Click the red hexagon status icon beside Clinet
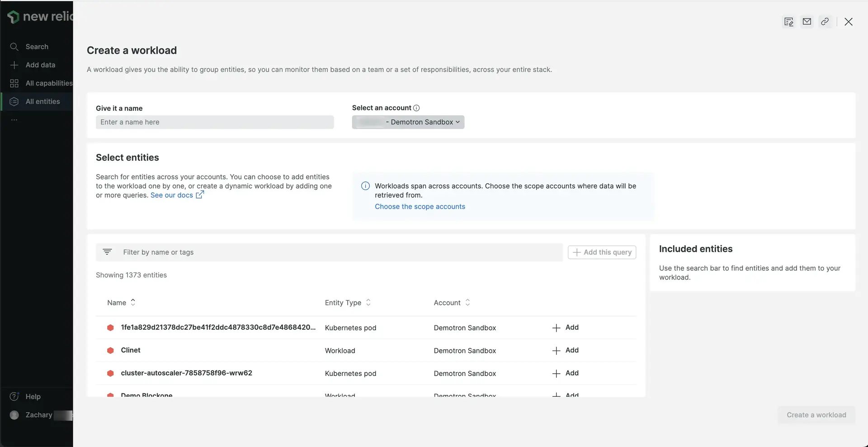This screenshot has width=868, height=447. (110, 351)
